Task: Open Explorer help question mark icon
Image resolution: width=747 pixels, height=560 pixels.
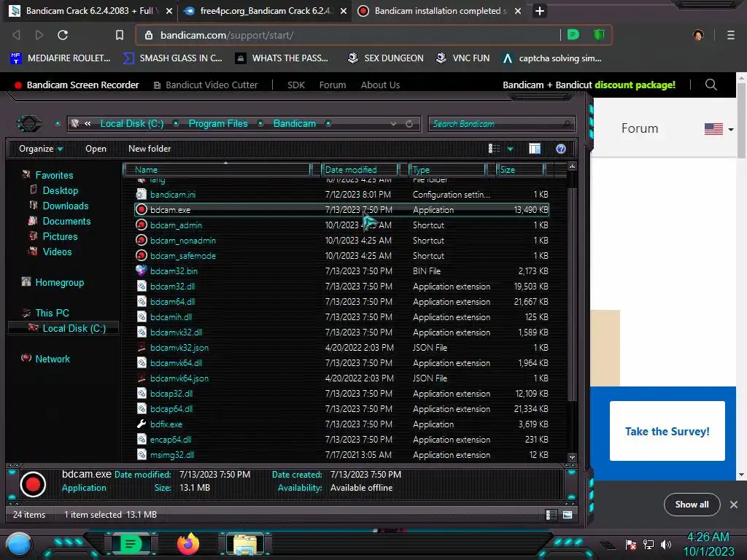Action: tap(561, 149)
